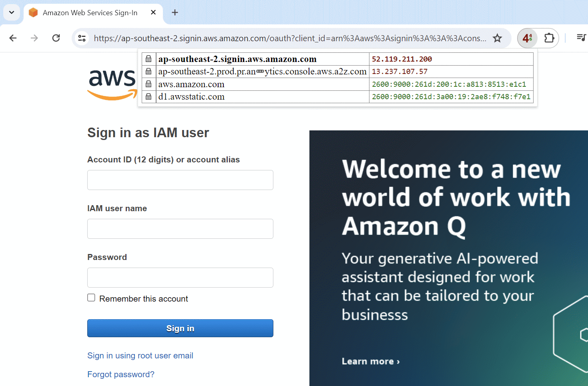
Task: Open the Extensions puzzle icon
Action: (549, 38)
